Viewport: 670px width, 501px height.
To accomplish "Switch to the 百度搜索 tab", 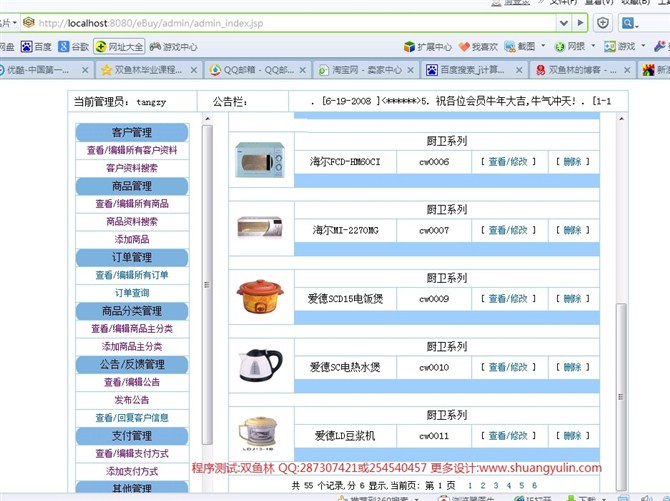I will 474,70.
